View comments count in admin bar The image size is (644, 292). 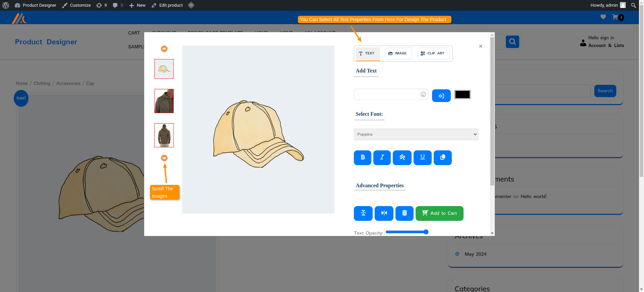(x=118, y=5)
